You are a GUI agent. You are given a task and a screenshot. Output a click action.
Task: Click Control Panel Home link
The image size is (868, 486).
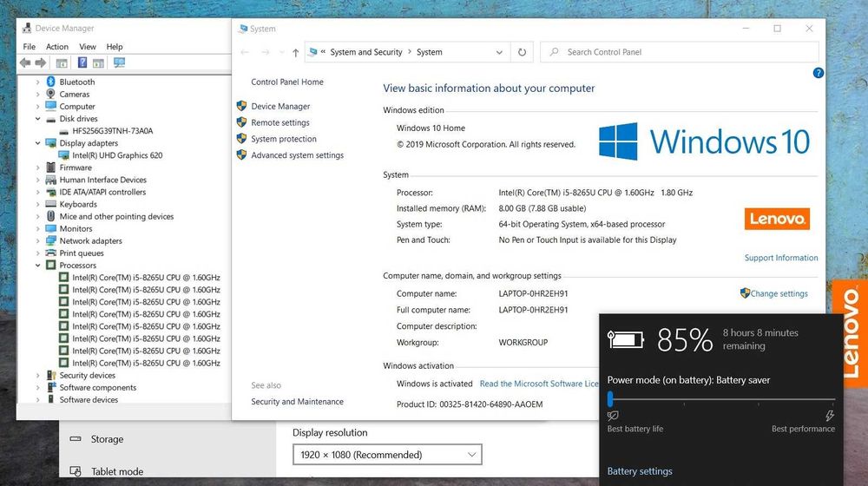[x=287, y=82]
